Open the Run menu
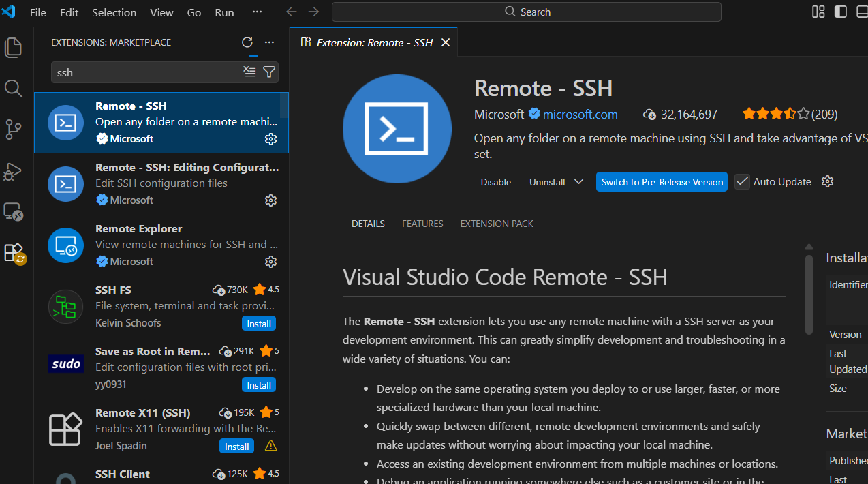The width and height of the screenshot is (868, 484). point(224,12)
